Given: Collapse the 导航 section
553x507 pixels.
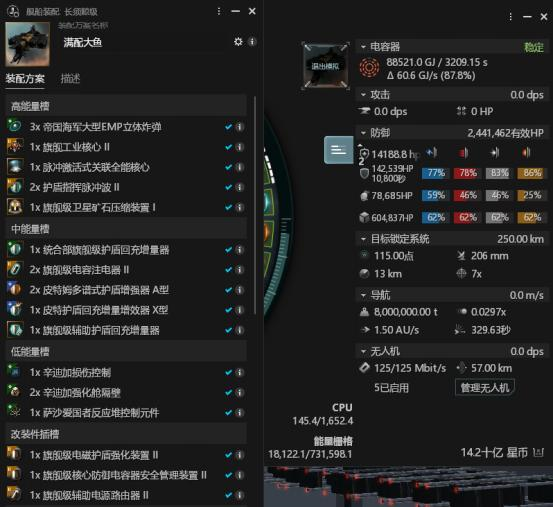Looking at the screenshot, I should 363,295.
